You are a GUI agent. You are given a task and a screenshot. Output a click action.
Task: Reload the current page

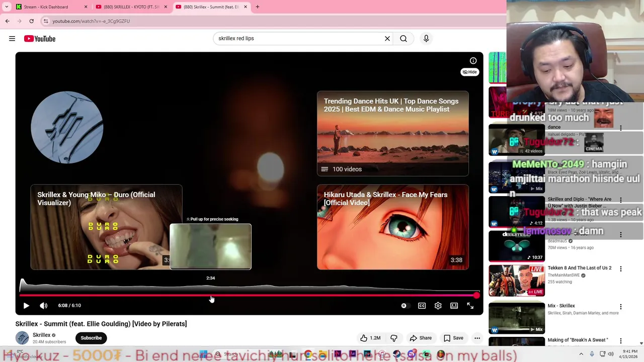[31, 21]
